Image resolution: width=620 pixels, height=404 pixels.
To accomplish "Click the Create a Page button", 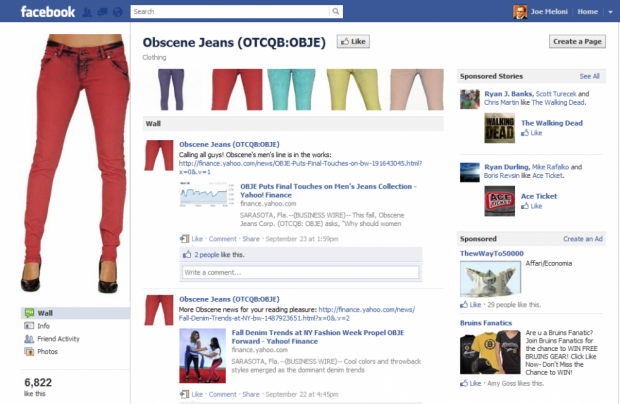I will click(x=577, y=42).
